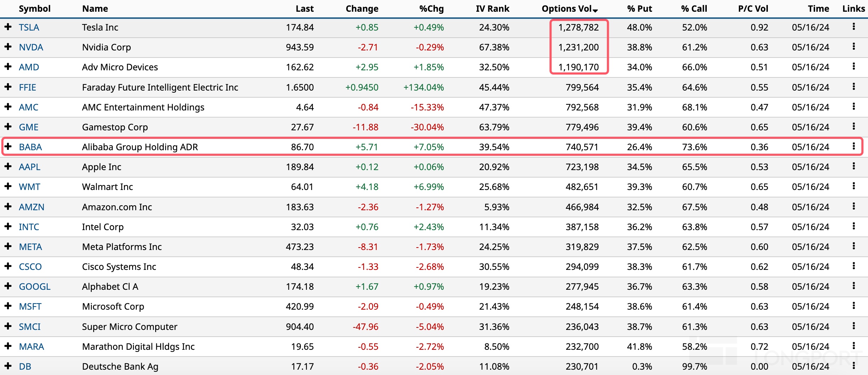Click the SMCI symbol link
Screen dimensions: 868x375
[x=29, y=327]
